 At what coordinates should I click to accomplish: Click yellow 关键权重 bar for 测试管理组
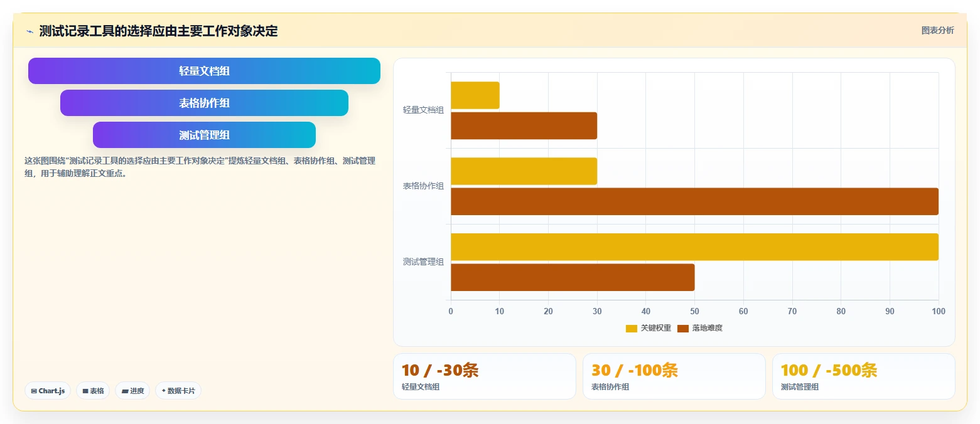(694, 247)
